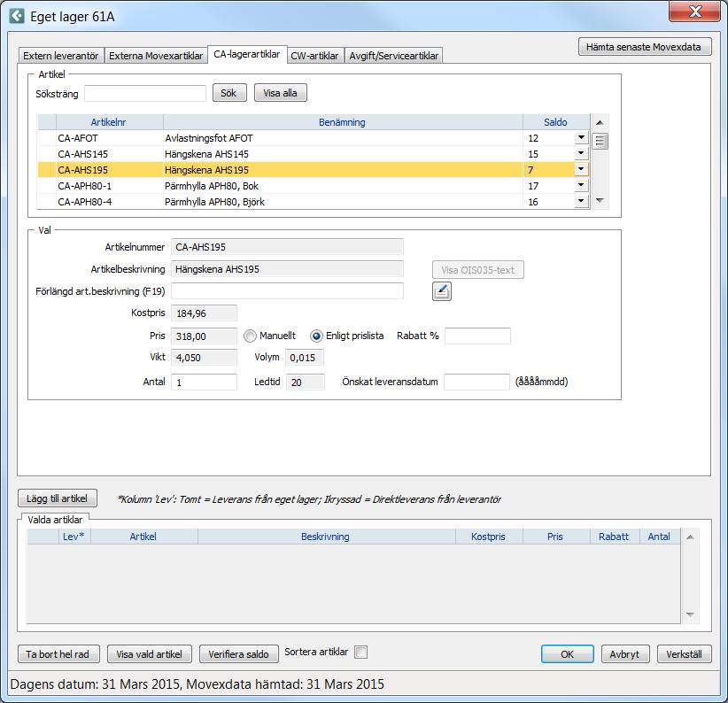Focus the Antal quantity field
Screen dimensions: 728x703
point(204,382)
